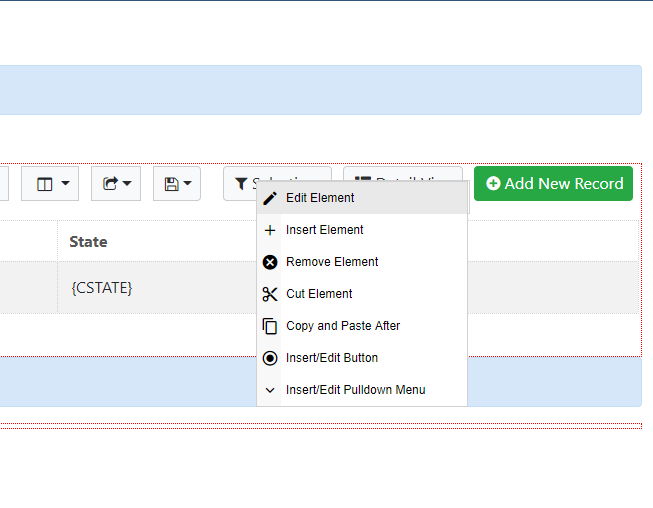
Task: Click the scissors icon for Cut Element
Action: (270, 294)
